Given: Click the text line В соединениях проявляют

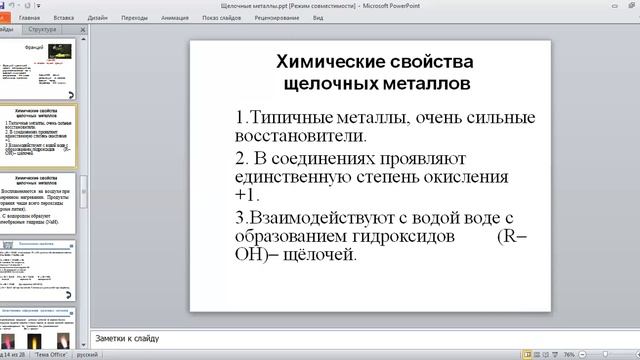Looking at the screenshot, I should [x=350, y=158].
